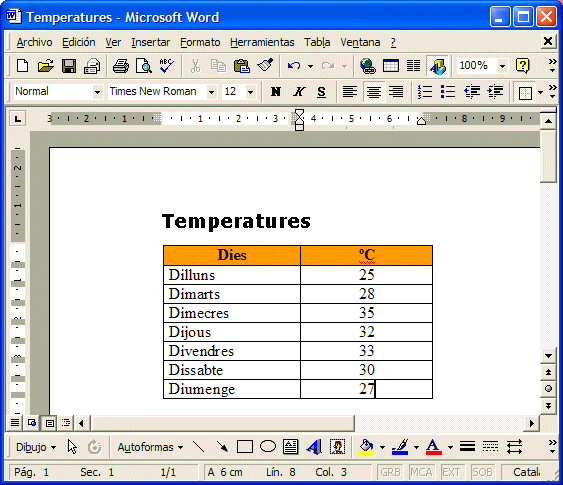Screen dimensions: 563x485
Task: Click the Dimecres cell in the table
Action: [232, 313]
